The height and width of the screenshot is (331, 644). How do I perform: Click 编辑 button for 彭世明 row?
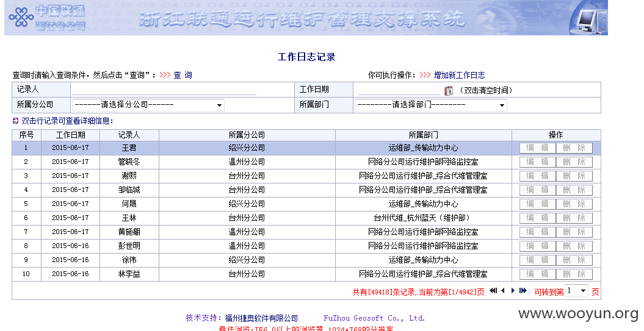[538, 246]
